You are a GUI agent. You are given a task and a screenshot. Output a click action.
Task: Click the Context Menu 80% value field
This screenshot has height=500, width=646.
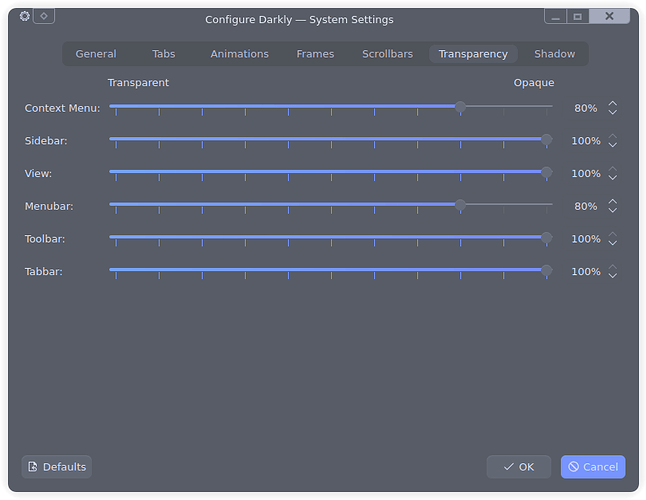point(585,108)
